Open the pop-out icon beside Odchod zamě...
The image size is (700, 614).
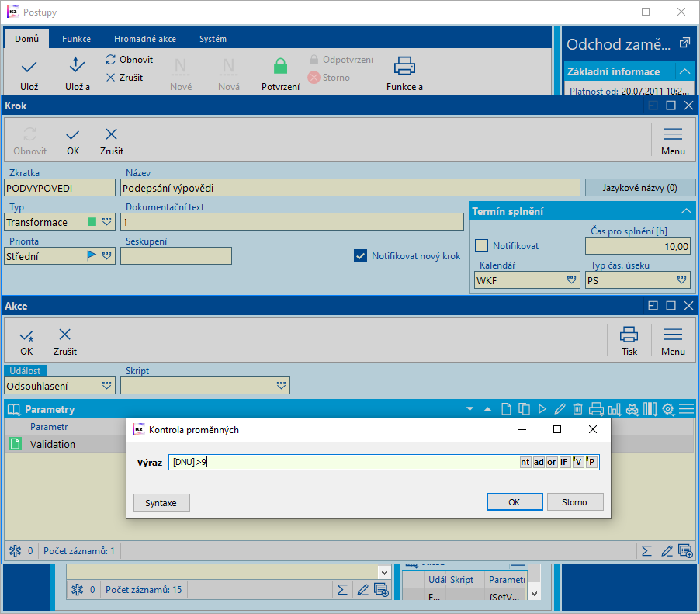684,43
